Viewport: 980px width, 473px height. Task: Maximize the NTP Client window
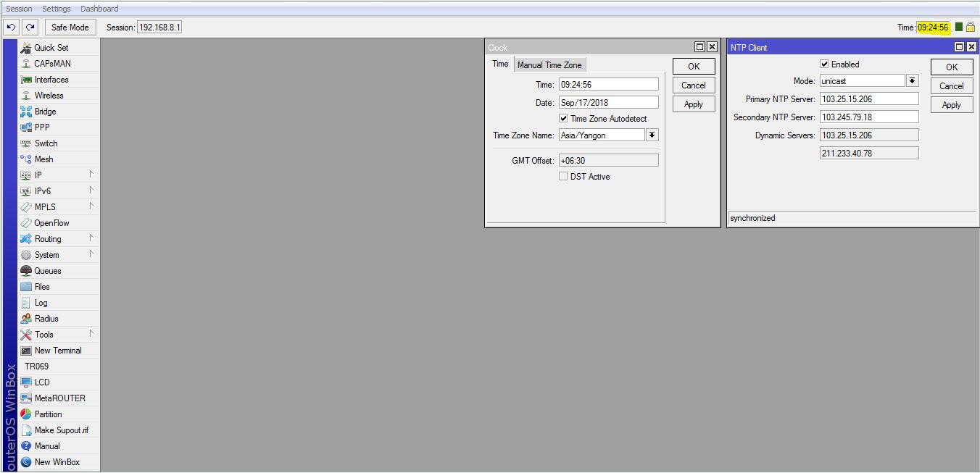tap(959, 47)
